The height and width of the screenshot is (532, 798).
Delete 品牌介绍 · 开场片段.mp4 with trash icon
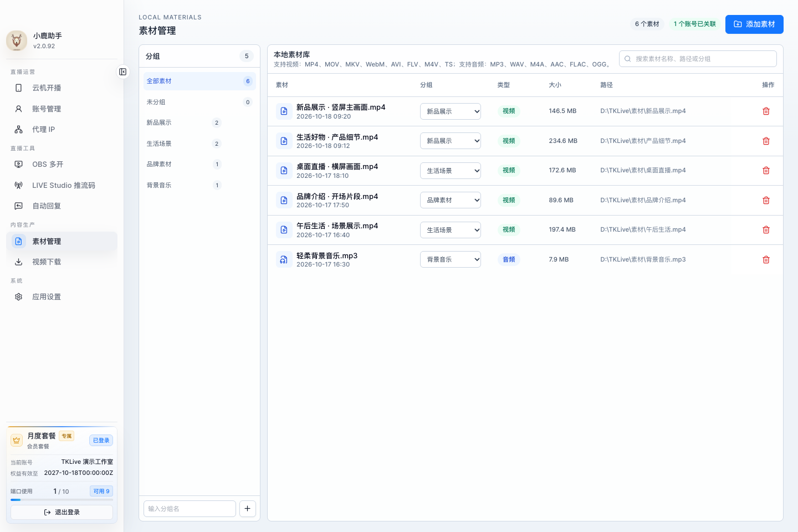click(766, 201)
